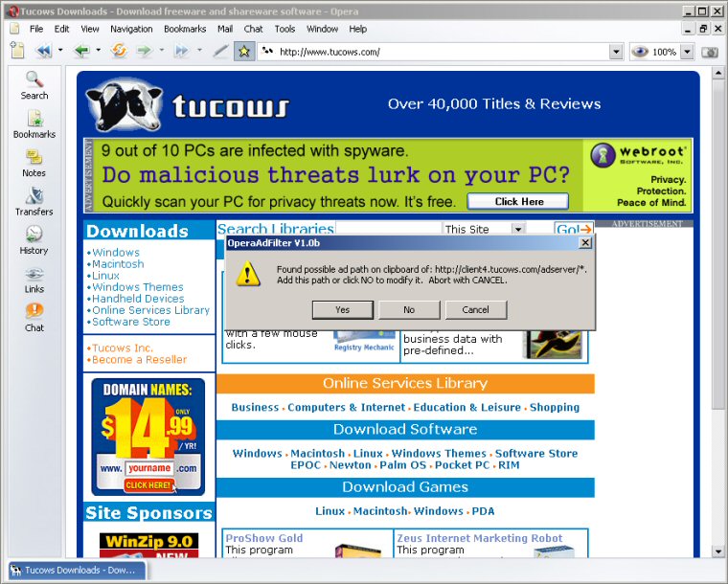Open the Navigation menu
The width and height of the screenshot is (728, 584).
point(131,29)
